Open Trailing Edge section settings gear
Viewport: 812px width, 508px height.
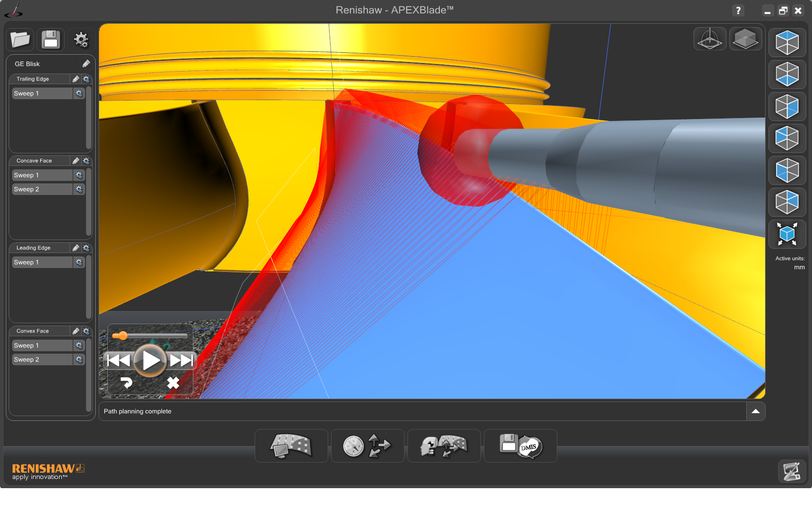[x=86, y=79]
